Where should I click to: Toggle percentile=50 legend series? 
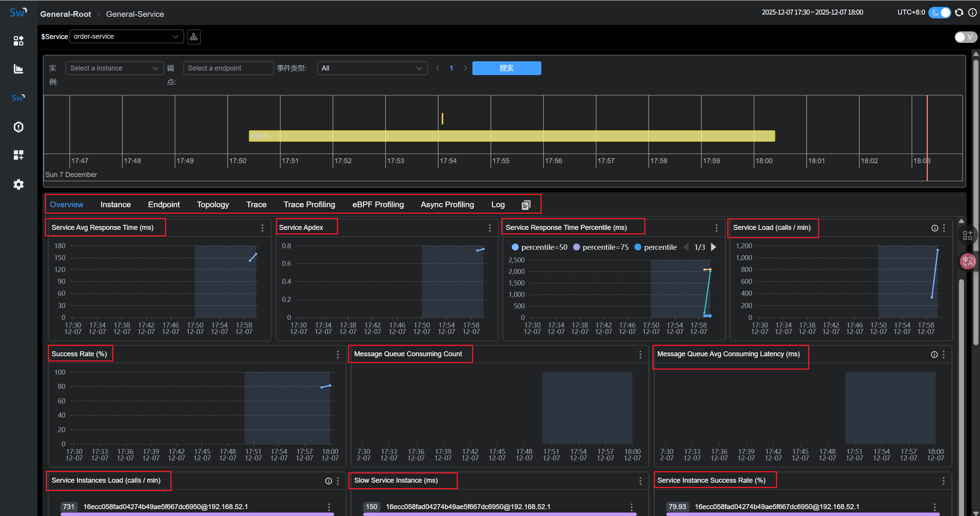point(539,247)
